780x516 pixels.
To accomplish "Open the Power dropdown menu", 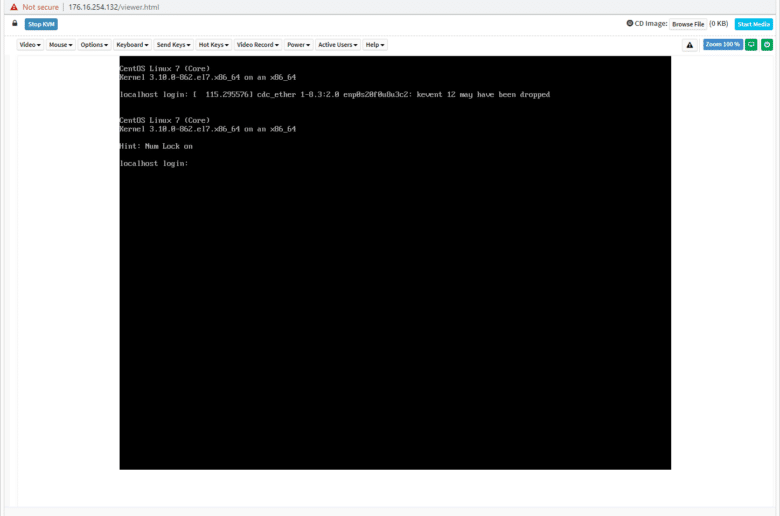I will (x=298, y=45).
